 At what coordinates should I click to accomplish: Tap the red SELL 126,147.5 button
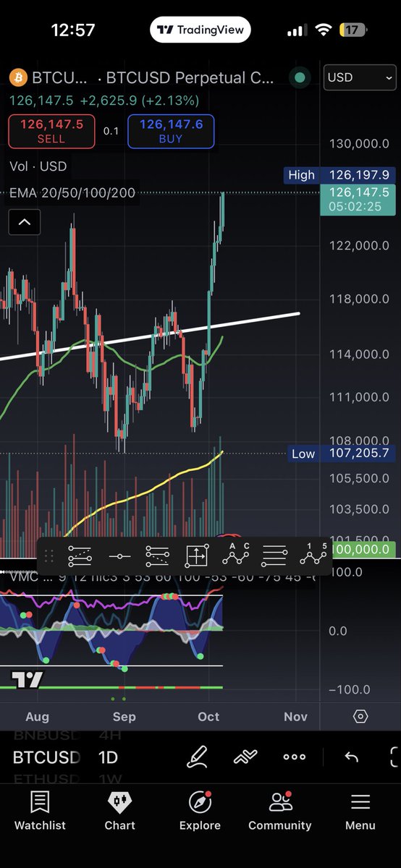pyautogui.click(x=51, y=131)
